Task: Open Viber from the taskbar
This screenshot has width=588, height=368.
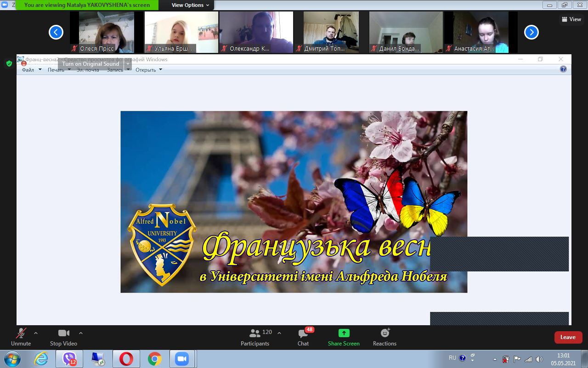Action: [69, 359]
